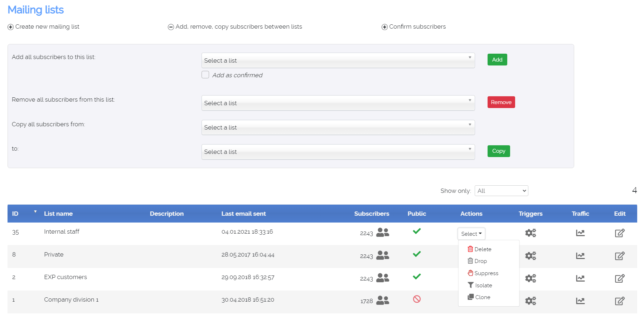Choose Suppress from the actions menu
Image resolution: width=644 pixels, height=322 pixels.
click(483, 273)
